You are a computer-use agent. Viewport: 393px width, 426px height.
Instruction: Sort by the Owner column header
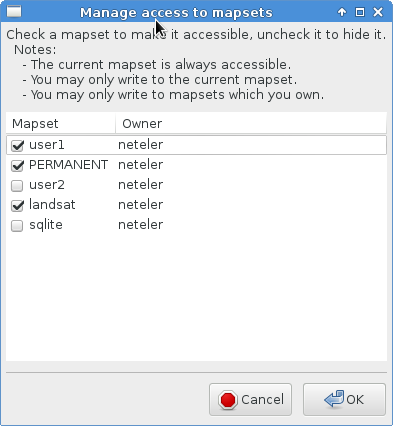[251, 124]
